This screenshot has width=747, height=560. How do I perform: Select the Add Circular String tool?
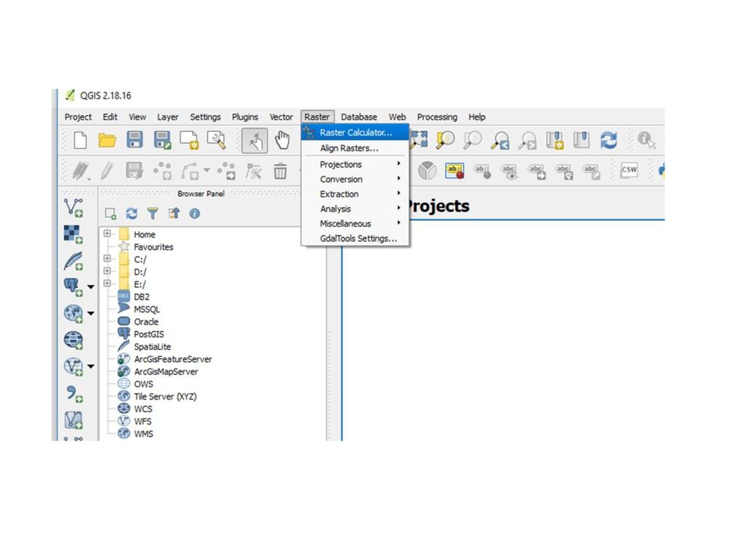click(190, 171)
